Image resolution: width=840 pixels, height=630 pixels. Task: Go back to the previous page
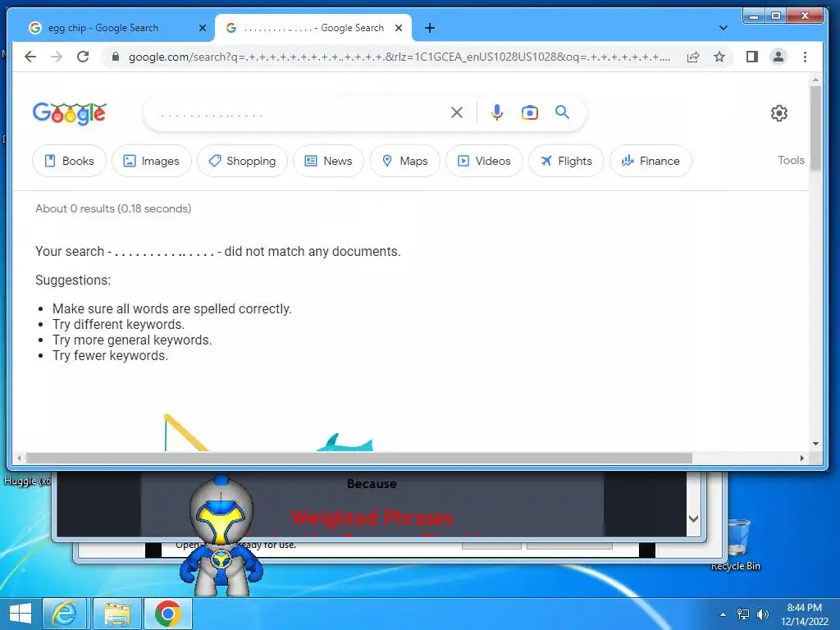coord(30,57)
